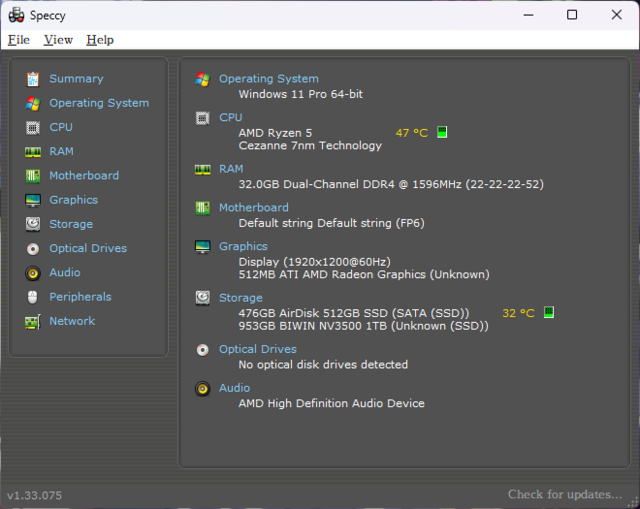The height and width of the screenshot is (509, 640).
Task: Click the Speccy app icon in title bar
Action: [17, 15]
